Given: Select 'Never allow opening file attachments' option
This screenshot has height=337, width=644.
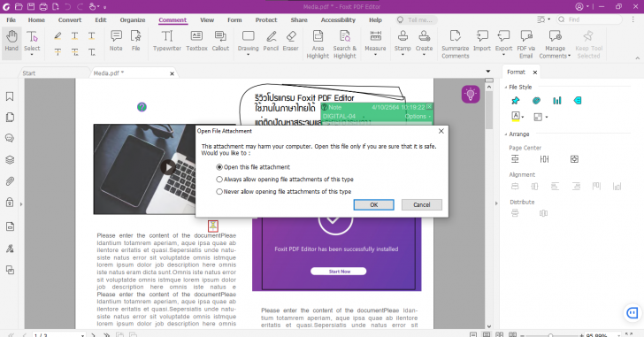Looking at the screenshot, I should (219, 192).
